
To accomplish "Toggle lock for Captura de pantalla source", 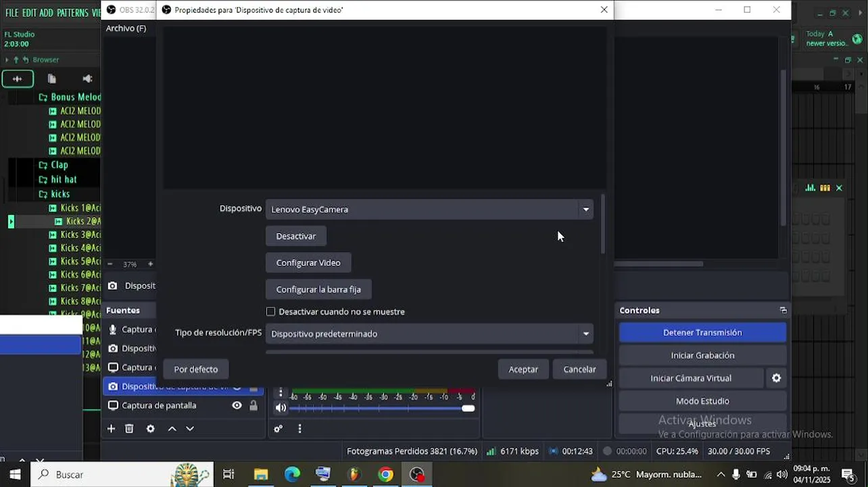I will (254, 406).
